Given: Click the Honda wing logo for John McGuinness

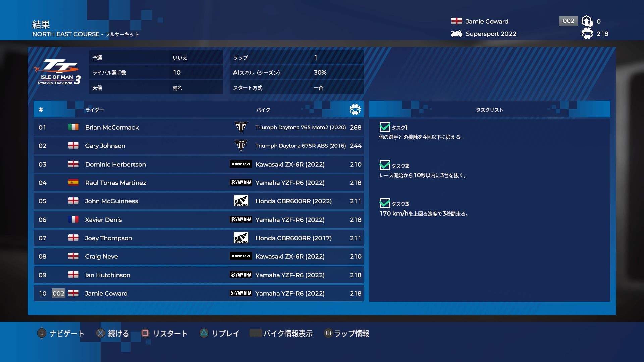Looking at the screenshot, I should coord(241,201).
